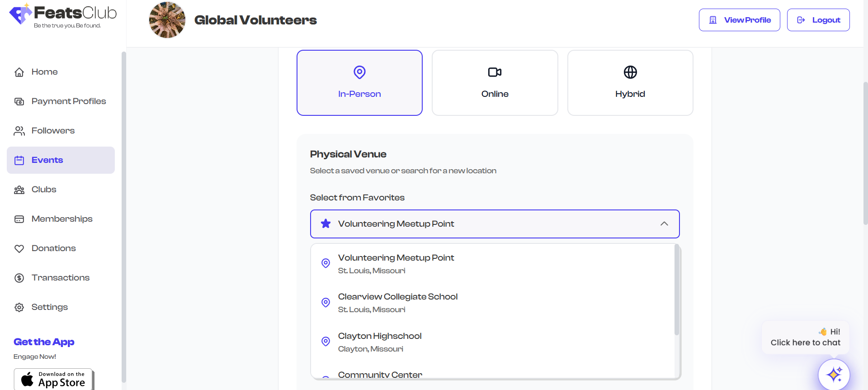Click the Logout button
This screenshot has height=390, width=868.
[x=818, y=20]
